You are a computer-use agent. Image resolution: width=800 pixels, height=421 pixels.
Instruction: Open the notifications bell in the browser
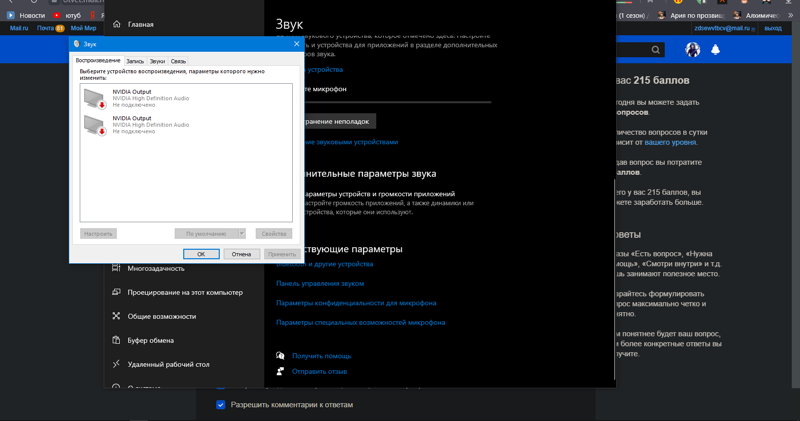715,49
